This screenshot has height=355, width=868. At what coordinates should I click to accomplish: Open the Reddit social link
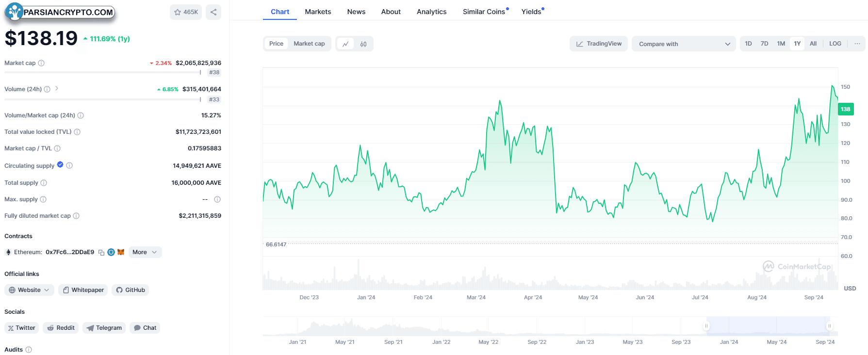[61, 328]
